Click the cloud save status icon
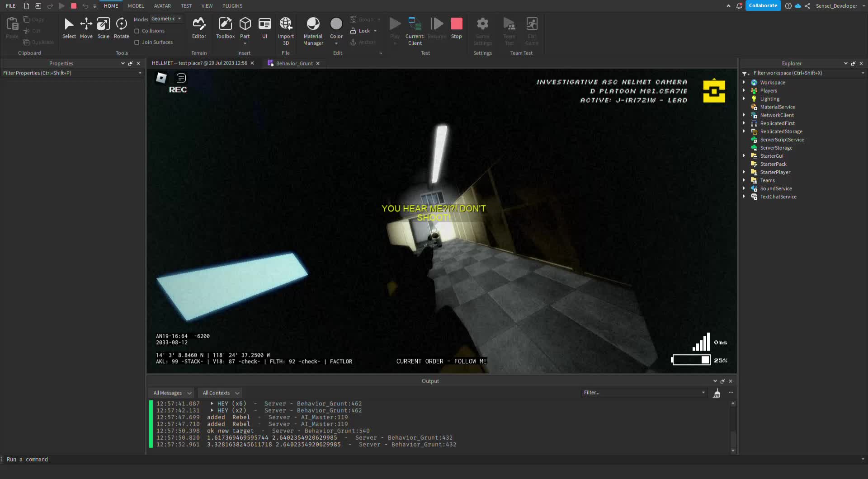Viewport: 868px width, 479px height. click(798, 6)
